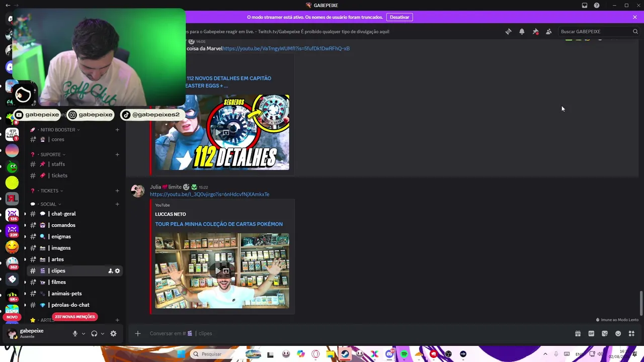This screenshot has width=644, height=362.
Task: Open the animais-pets channel
Action: (x=74, y=294)
